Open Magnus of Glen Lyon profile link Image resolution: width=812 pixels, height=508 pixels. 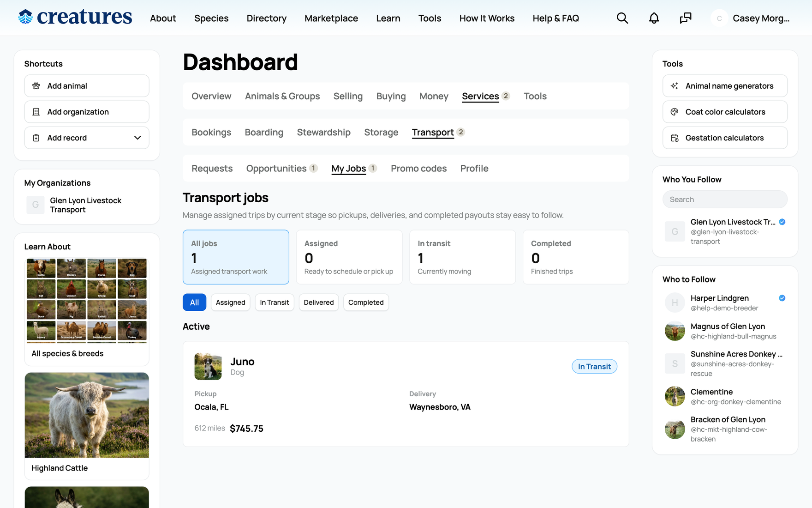728,327
